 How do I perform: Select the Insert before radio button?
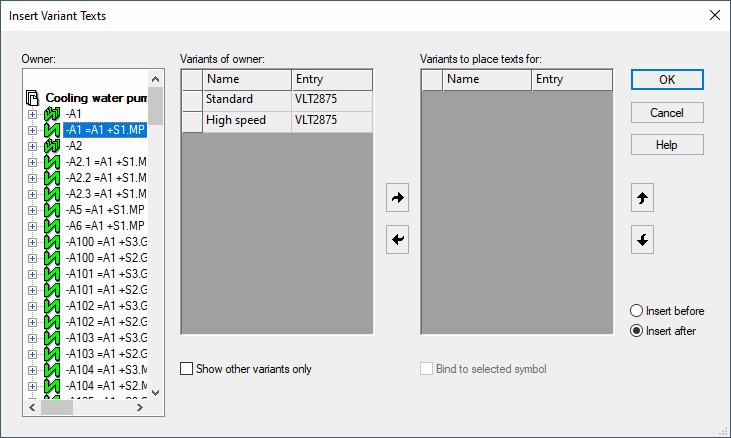[x=636, y=311]
